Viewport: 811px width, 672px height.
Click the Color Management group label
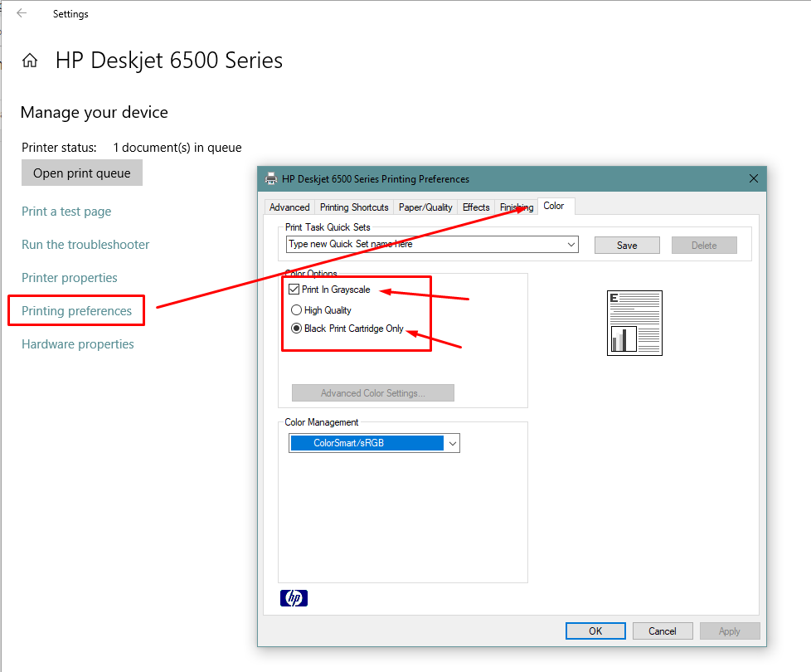coord(321,422)
